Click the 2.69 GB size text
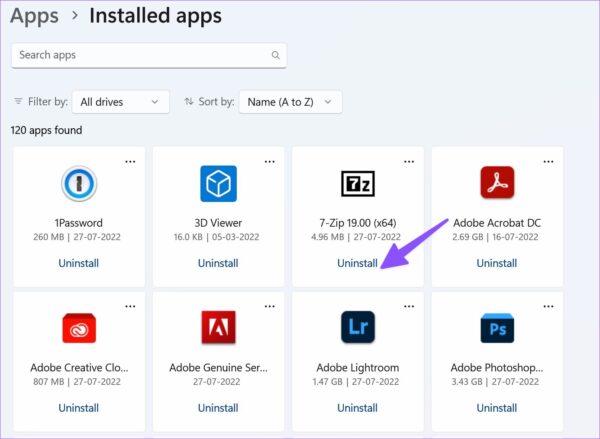 (x=468, y=237)
